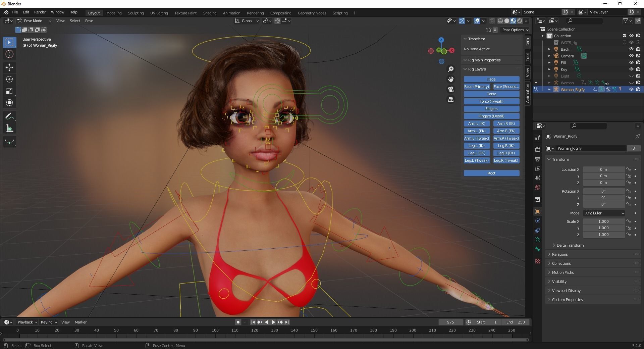This screenshot has width=644, height=349.
Task: Open Render properties tab icon
Action: tap(538, 149)
